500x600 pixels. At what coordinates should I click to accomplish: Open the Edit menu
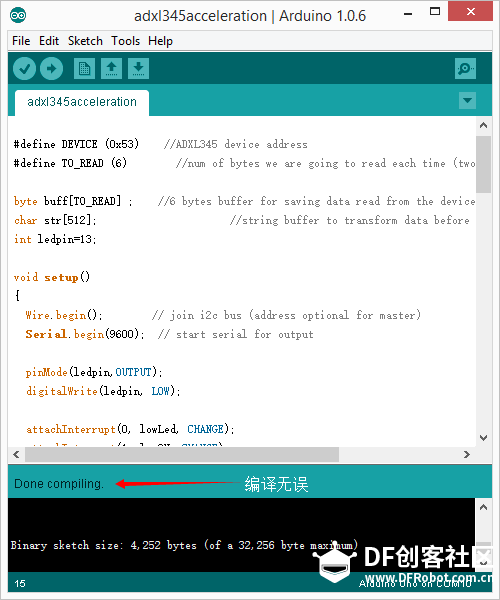(49, 41)
